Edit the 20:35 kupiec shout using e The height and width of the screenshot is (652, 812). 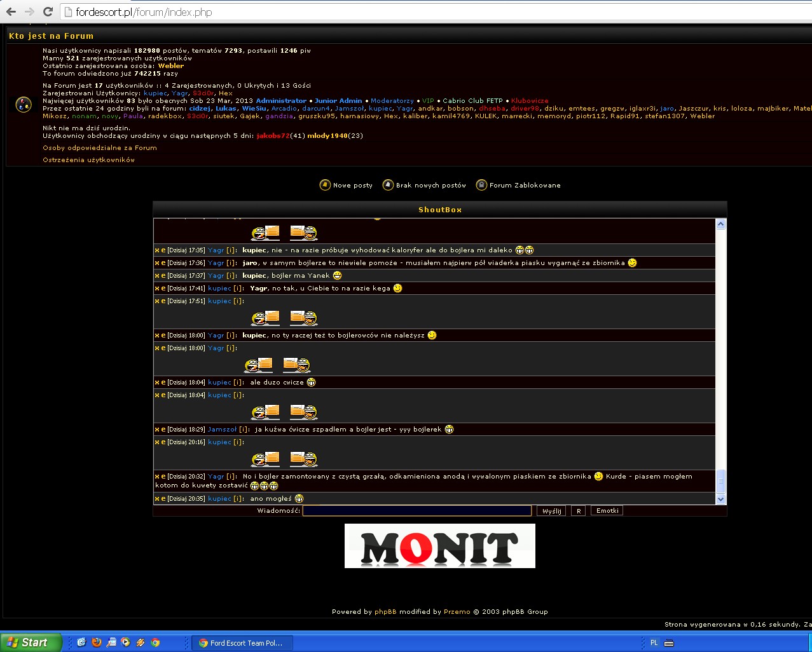(163, 499)
